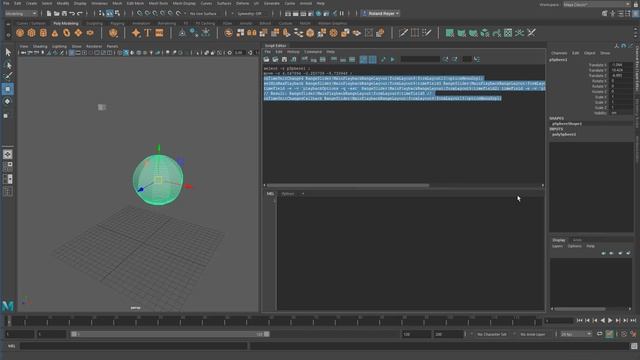Execute script with the play icon
Viewport: 640px width, 360px height.
[392, 60]
